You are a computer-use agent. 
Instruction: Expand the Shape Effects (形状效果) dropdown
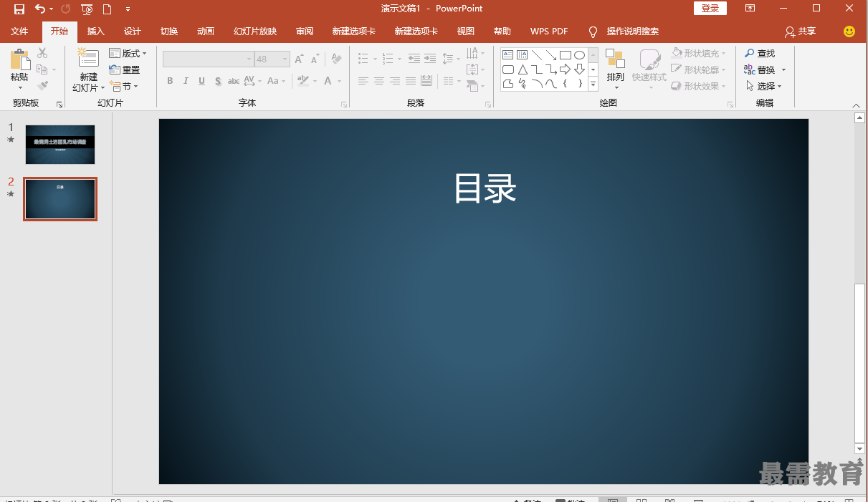click(699, 86)
